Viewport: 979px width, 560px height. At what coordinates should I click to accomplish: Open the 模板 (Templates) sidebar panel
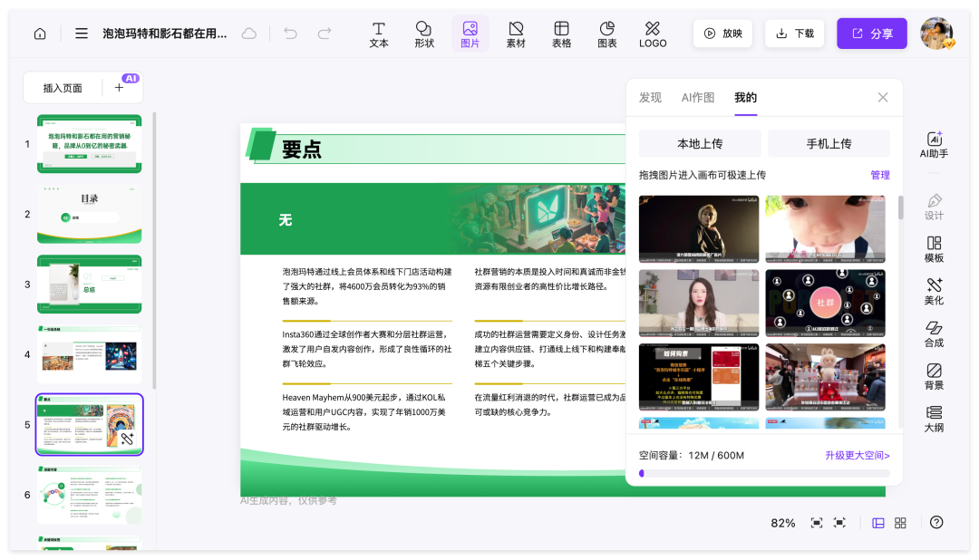coord(934,249)
